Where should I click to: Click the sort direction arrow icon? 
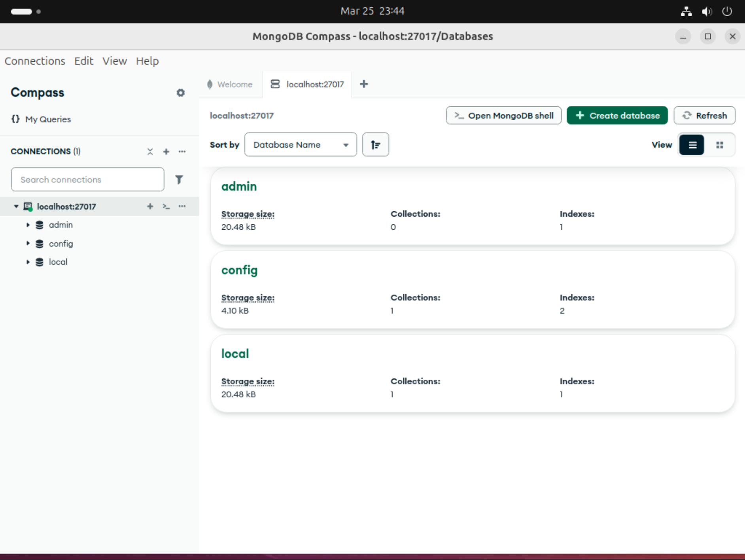pyautogui.click(x=375, y=144)
